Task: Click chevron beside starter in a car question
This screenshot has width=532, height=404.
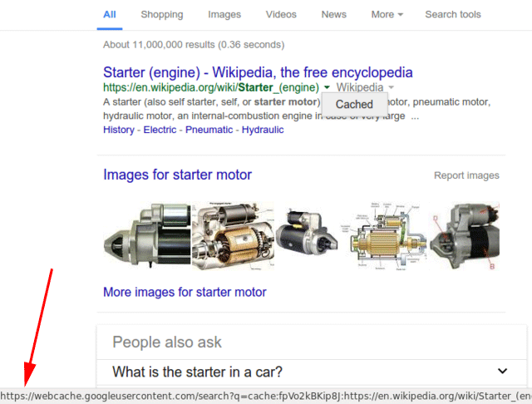Action: click(502, 371)
